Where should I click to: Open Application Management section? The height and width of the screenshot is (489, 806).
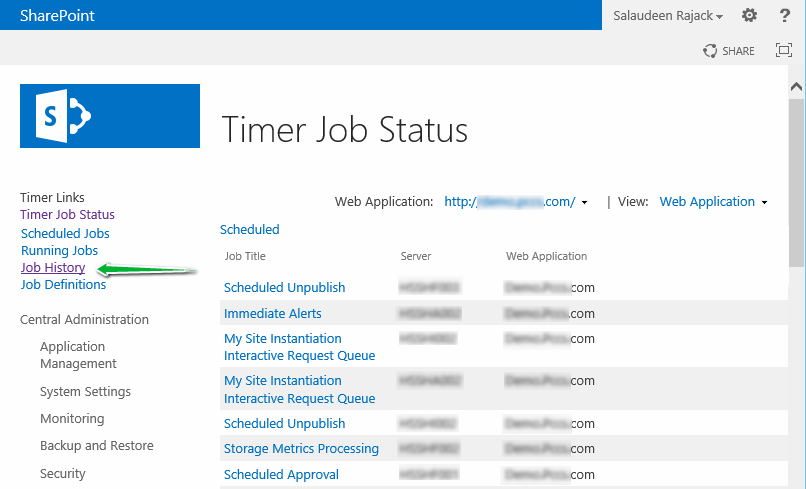point(78,355)
